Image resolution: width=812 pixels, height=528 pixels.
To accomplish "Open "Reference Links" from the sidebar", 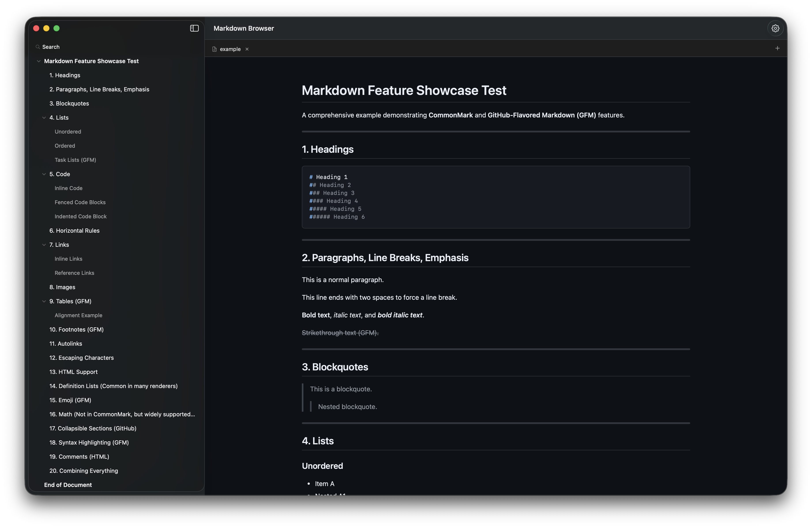I will tap(74, 273).
